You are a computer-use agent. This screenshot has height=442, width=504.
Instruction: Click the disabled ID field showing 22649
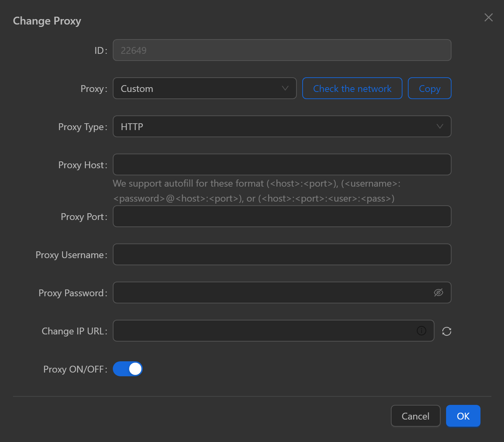pyautogui.click(x=282, y=50)
